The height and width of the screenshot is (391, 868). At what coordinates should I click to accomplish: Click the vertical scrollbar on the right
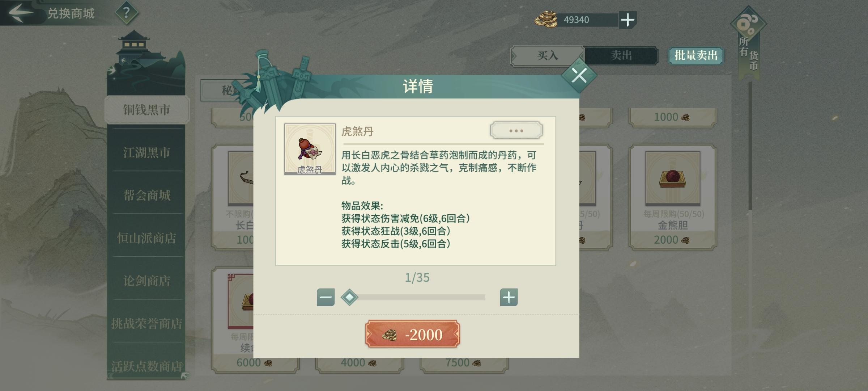coord(750,145)
